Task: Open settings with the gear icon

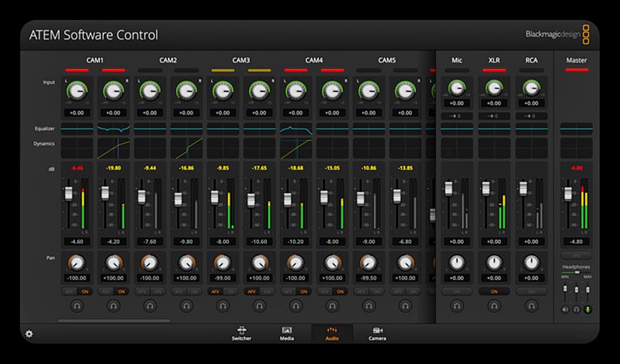Action: pos(29,334)
